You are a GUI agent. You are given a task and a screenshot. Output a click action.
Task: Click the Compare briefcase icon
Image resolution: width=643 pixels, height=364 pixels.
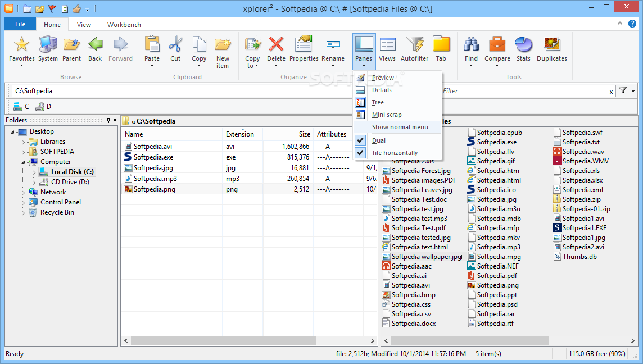point(497,44)
